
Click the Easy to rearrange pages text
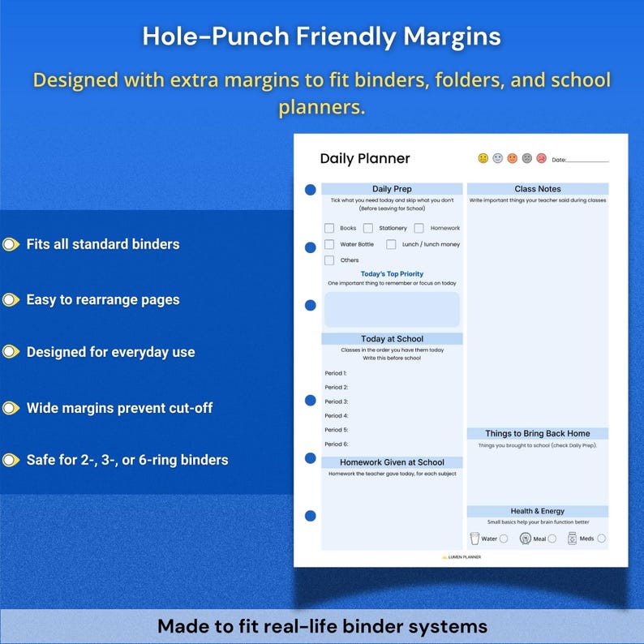coord(103,300)
